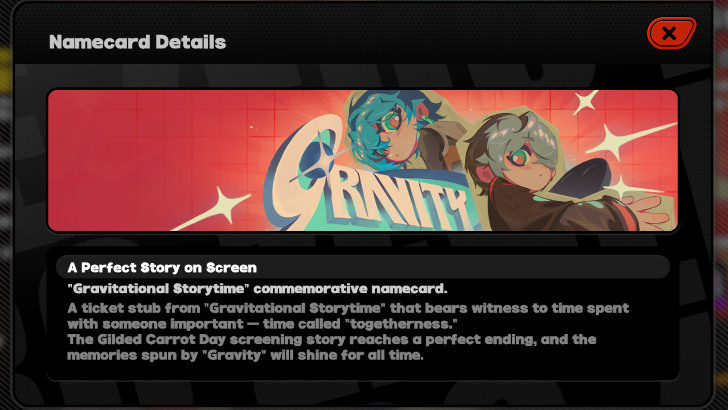This screenshot has height=410, width=728.
Task: Click the Gilded Carrot Day description sentence
Action: point(332,347)
